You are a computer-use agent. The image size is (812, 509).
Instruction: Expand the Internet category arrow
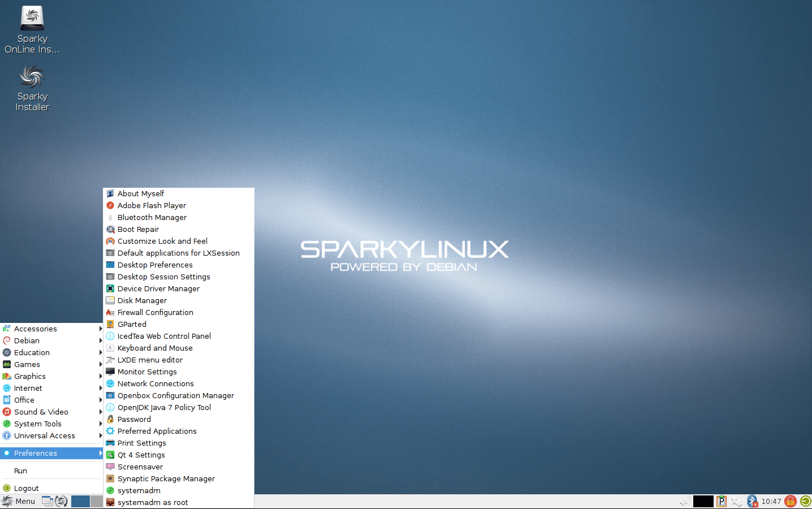point(101,388)
